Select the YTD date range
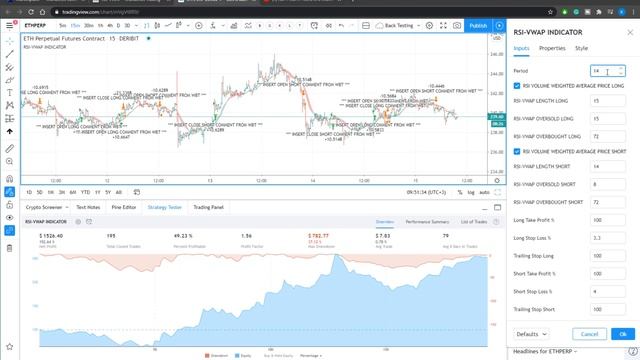This screenshot has width=640, height=360. [85, 192]
